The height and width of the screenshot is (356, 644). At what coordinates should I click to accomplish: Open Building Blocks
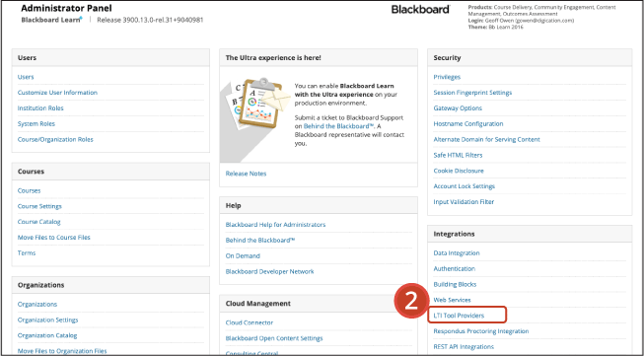pyautogui.click(x=455, y=284)
